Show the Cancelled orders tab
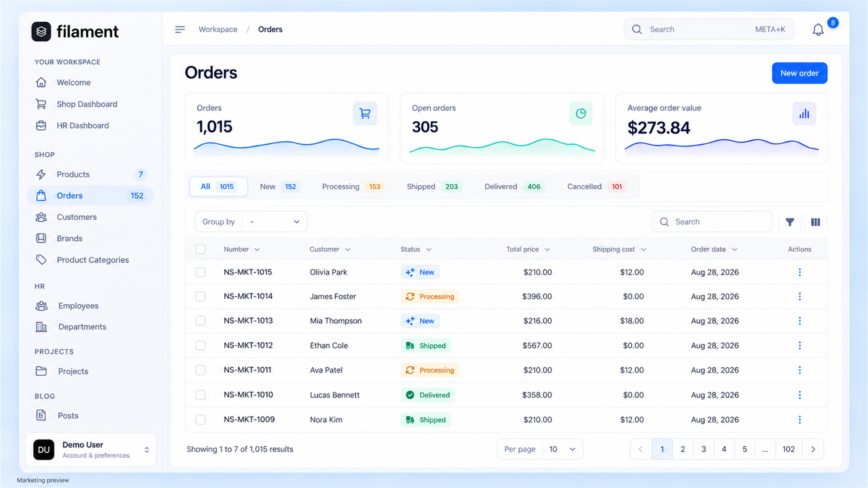868x488 pixels. coord(597,187)
